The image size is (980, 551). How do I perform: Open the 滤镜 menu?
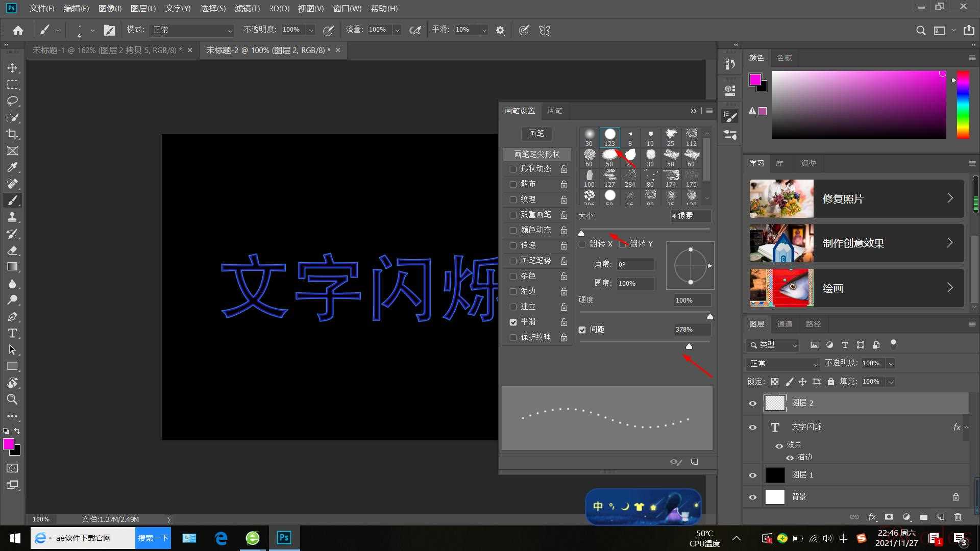pyautogui.click(x=247, y=8)
